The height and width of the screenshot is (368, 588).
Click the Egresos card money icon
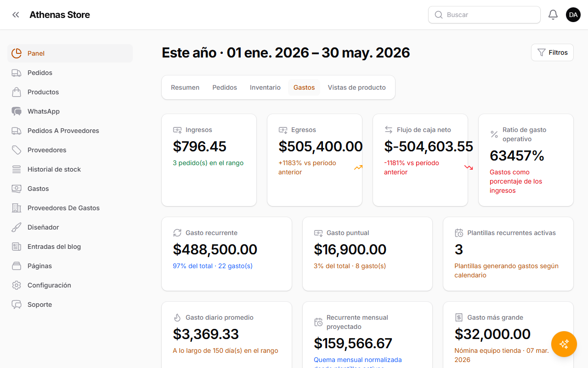[283, 130]
